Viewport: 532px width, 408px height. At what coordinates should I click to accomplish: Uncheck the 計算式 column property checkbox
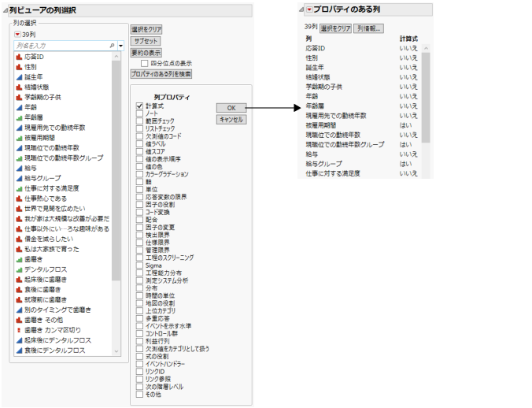139,106
